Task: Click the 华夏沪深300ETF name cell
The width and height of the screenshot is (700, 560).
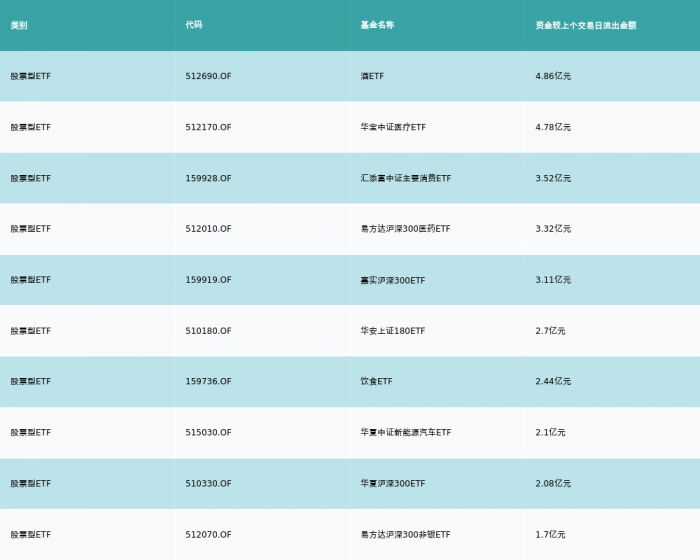Action: pyautogui.click(x=393, y=484)
